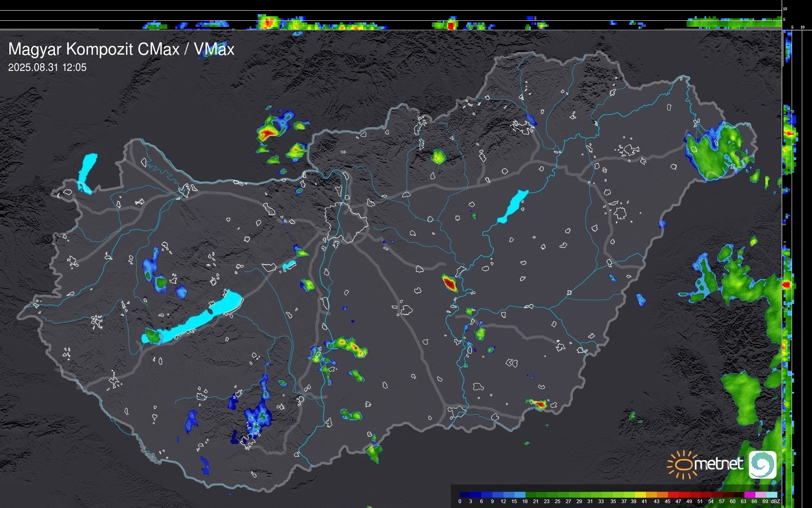Image resolution: width=812 pixels, height=508 pixels.
Task: Click the Budapest city outline on map
Action: point(346,222)
